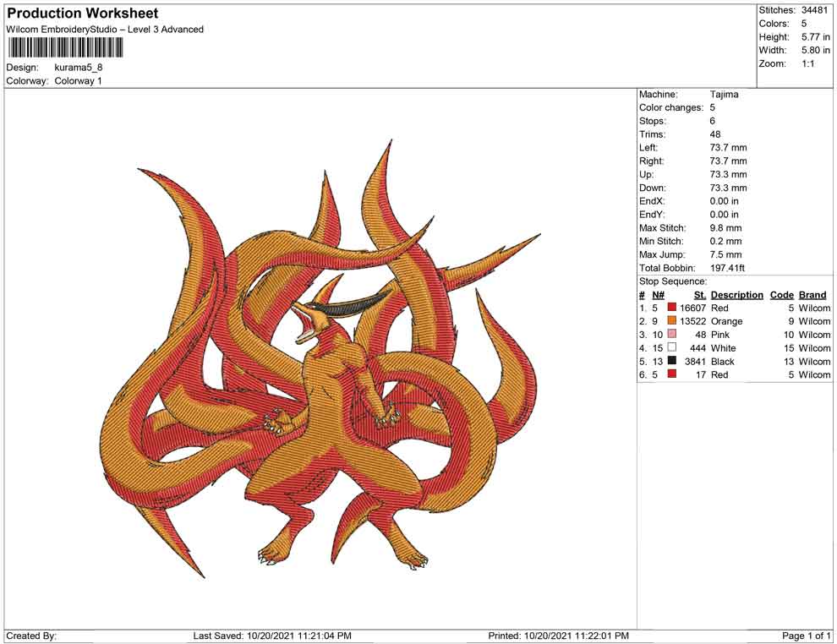Click the Code column header
The height and width of the screenshot is (644, 837).
(782, 295)
